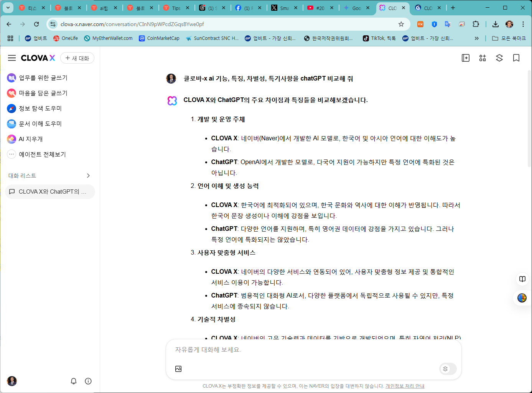This screenshot has width=532, height=393.
Task: Open the 한국저작권위원회 bookmark
Action: (328, 38)
